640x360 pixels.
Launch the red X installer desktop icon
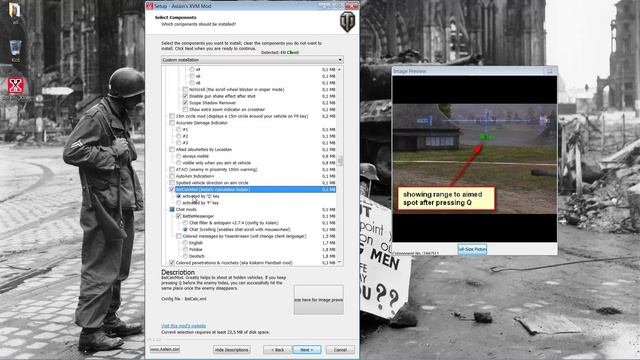tap(16, 86)
